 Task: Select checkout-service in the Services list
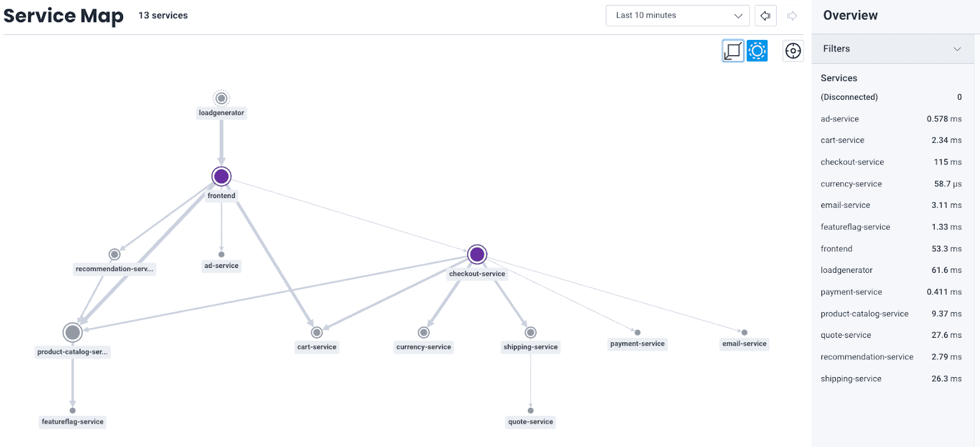pyautogui.click(x=852, y=162)
